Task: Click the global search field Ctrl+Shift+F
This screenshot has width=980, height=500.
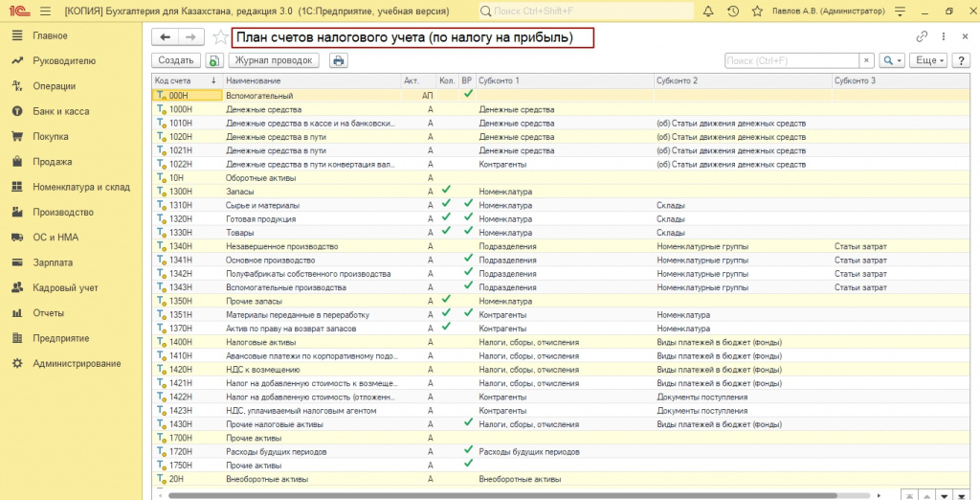Action: pos(587,11)
